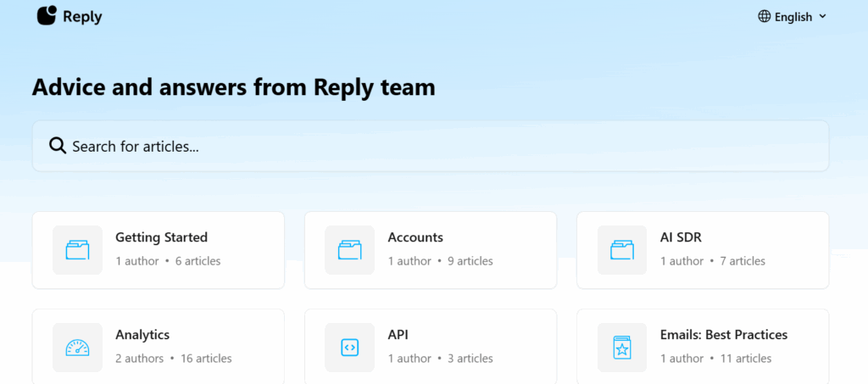Screen dimensions: 868x384
Task: Click 'Advice and answers from Reply team' heading
Action: click(234, 88)
